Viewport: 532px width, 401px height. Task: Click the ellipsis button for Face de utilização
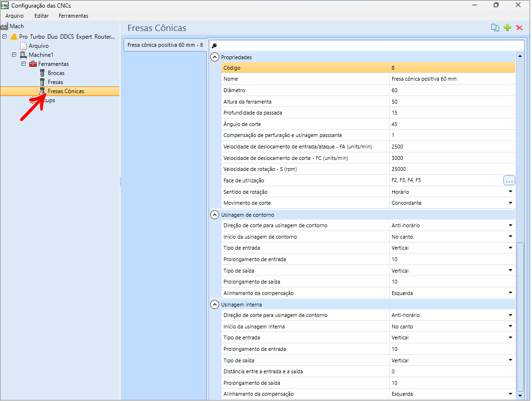[x=509, y=180]
